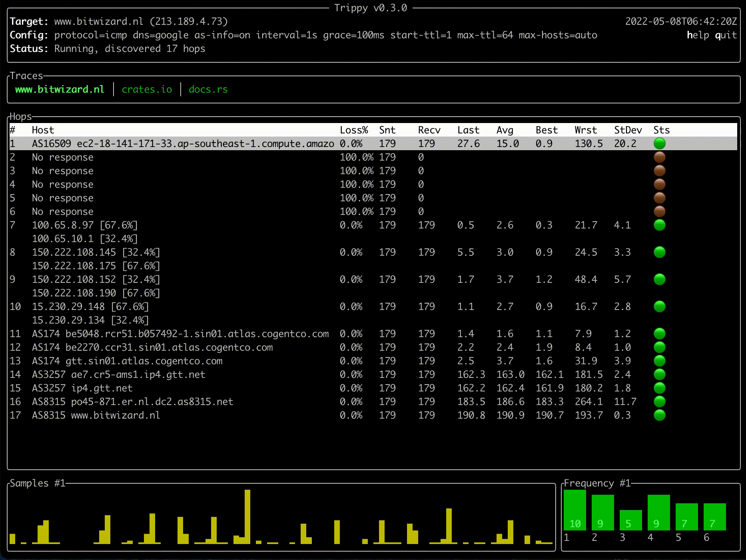Click green status icon for hop 7

(659, 225)
